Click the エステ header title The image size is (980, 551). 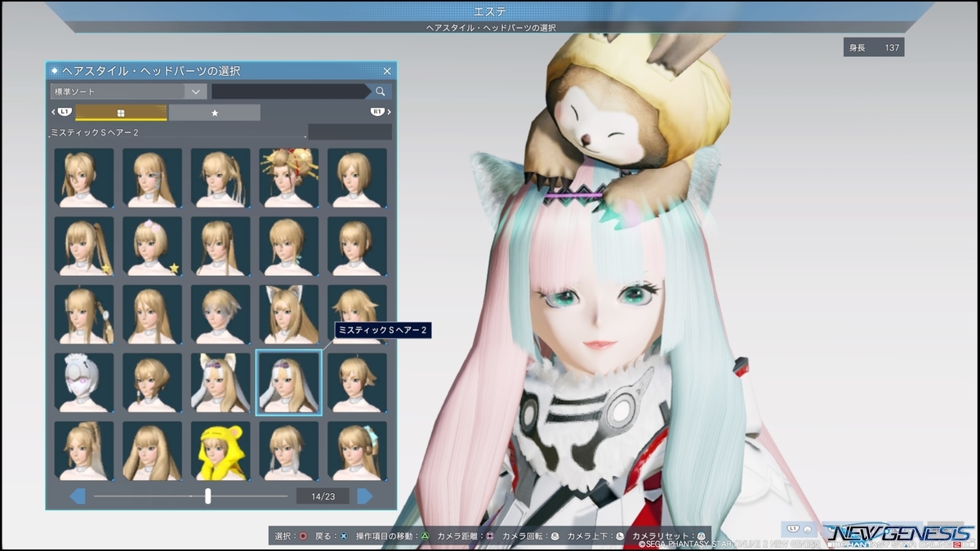[x=490, y=11]
